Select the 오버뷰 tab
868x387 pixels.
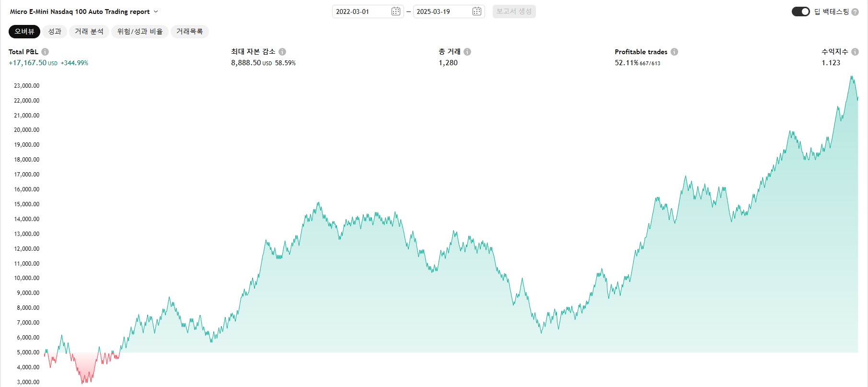[x=24, y=32]
